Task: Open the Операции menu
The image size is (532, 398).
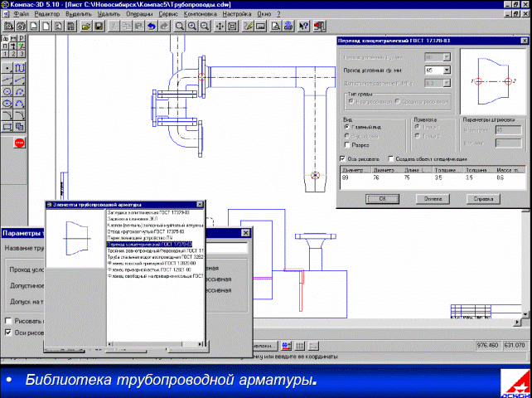Action: coord(139,14)
